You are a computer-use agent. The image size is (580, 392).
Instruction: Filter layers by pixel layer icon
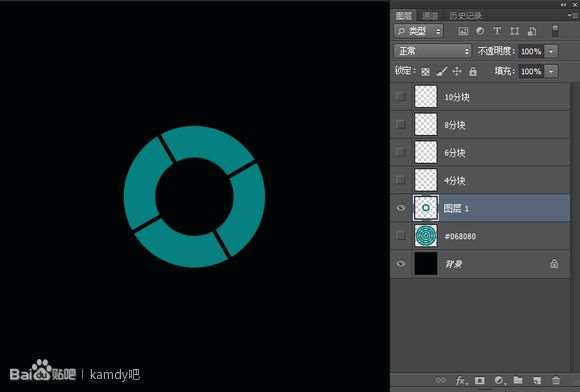(x=463, y=31)
